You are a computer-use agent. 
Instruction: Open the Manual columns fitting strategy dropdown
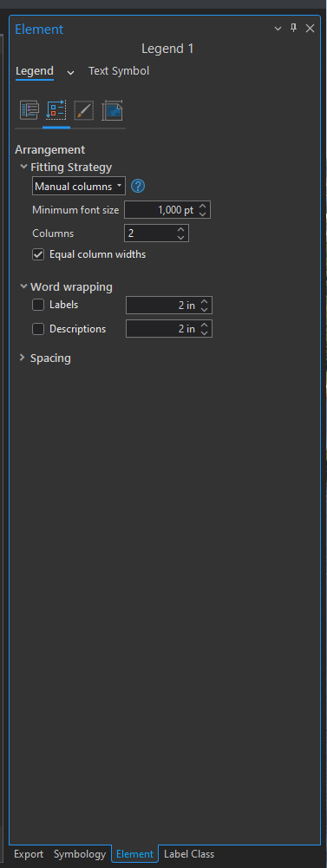(x=79, y=187)
